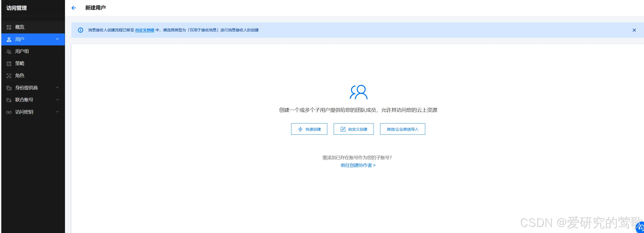Select 用户 menu item
644x233 pixels.
pos(33,40)
